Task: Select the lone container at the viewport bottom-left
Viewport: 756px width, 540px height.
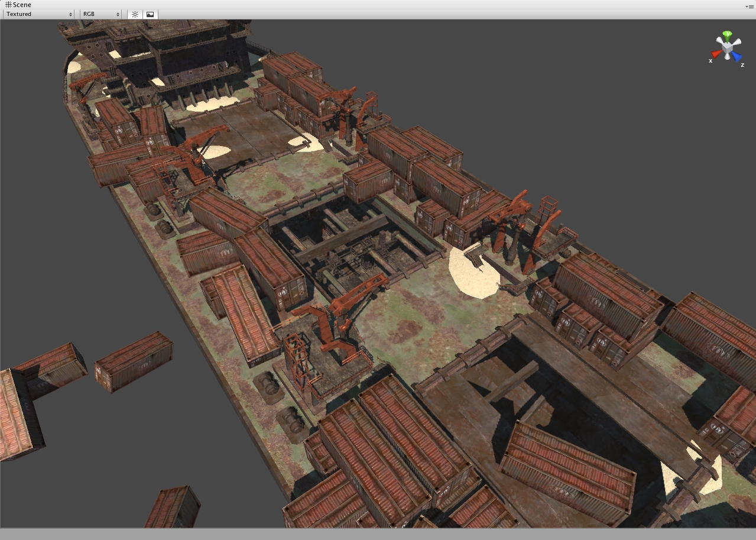Action: tap(173, 507)
